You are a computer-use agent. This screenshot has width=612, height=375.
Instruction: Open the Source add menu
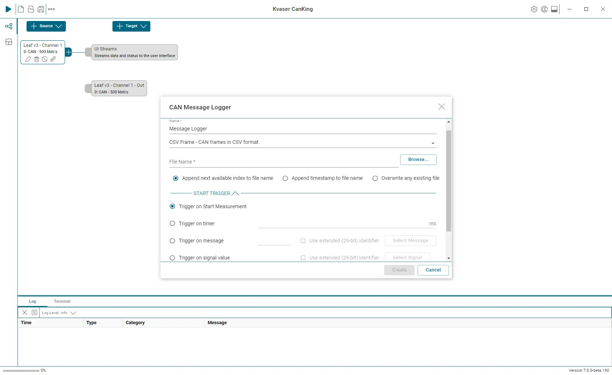46,26
